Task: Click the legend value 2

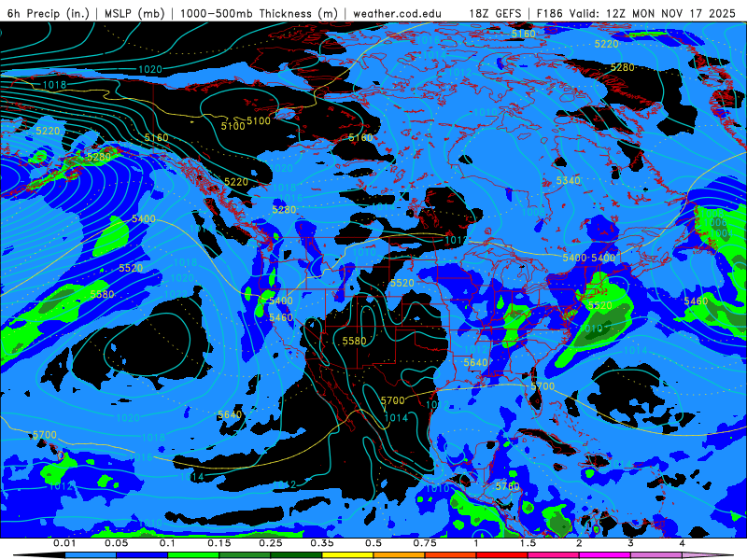Action: pos(579,543)
